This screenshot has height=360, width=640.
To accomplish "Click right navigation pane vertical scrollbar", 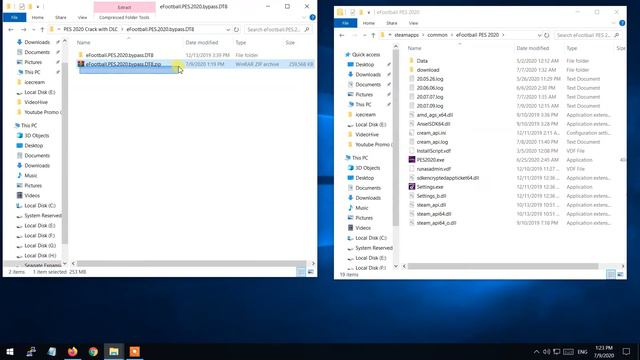I will (x=396, y=139).
